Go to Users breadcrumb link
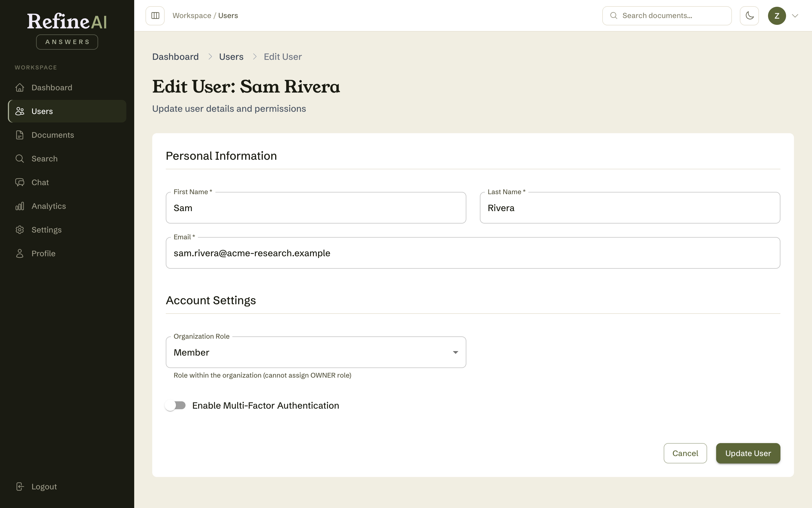 point(231,56)
